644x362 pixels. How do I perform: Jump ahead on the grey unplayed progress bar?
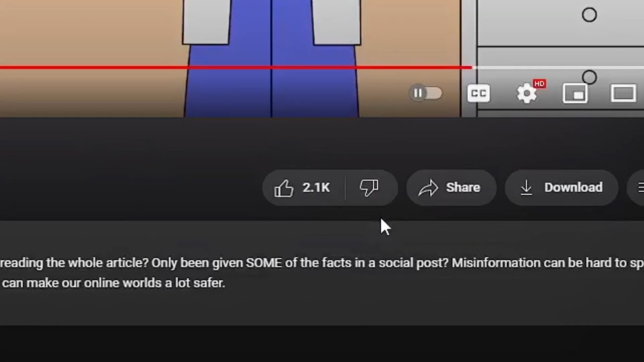point(558,67)
